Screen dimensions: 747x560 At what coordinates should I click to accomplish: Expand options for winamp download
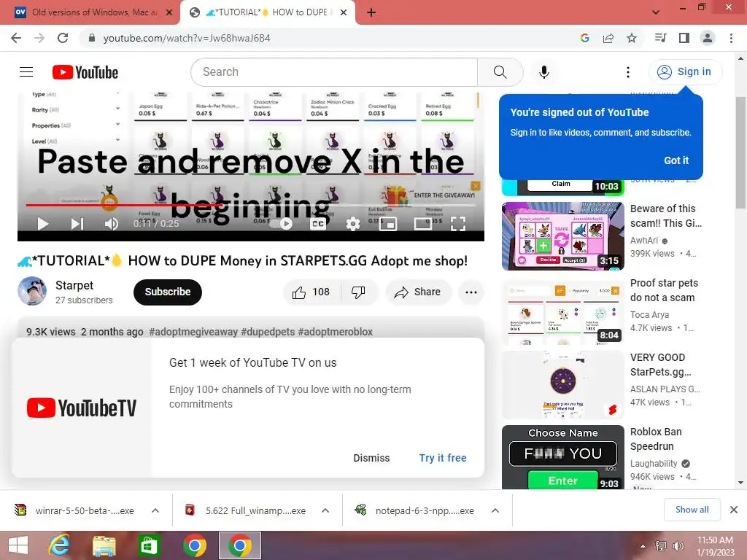pos(325,510)
